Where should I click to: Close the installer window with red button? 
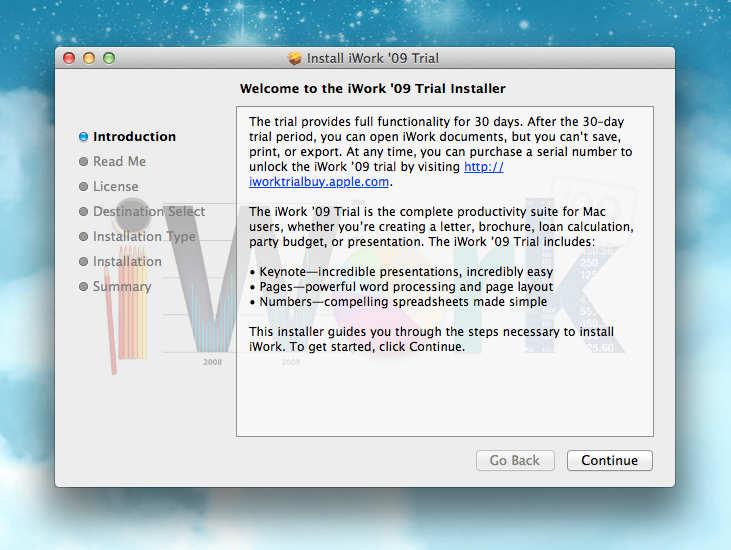[x=69, y=58]
